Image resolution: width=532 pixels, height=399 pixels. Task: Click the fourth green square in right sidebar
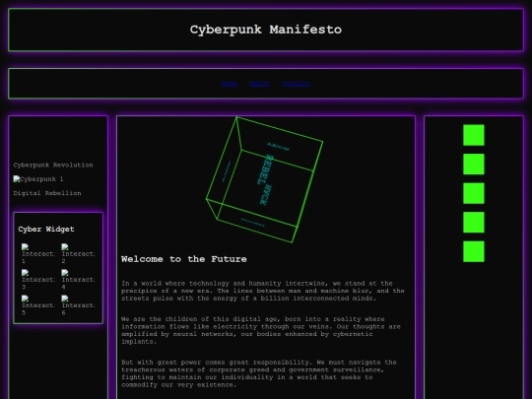click(474, 223)
